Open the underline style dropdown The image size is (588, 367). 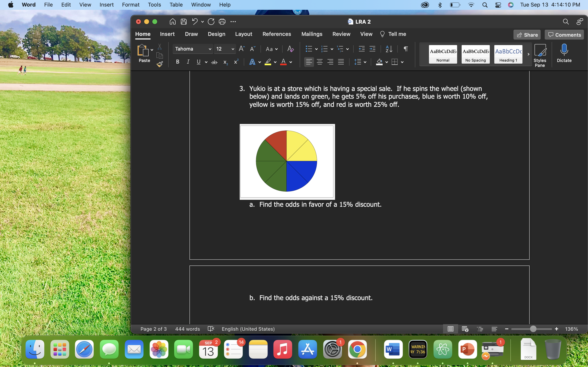pyautogui.click(x=206, y=62)
